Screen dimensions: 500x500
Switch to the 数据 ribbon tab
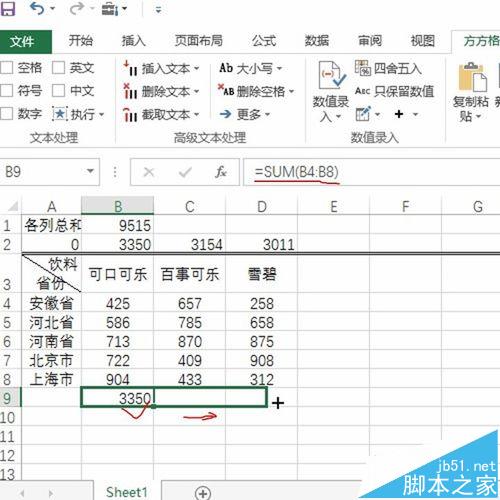pyautogui.click(x=317, y=41)
